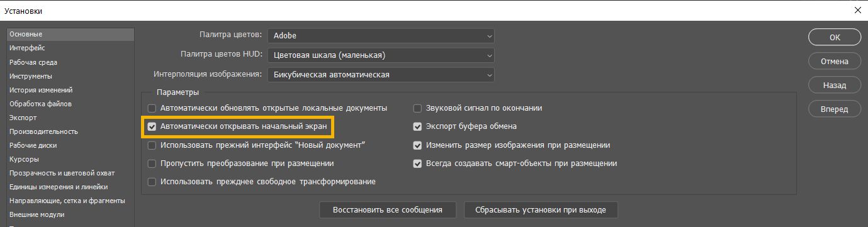Expand Палитра цветов dropdown showing Adobe
The height and width of the screenshot is (227, 868).
pos(381,36)
